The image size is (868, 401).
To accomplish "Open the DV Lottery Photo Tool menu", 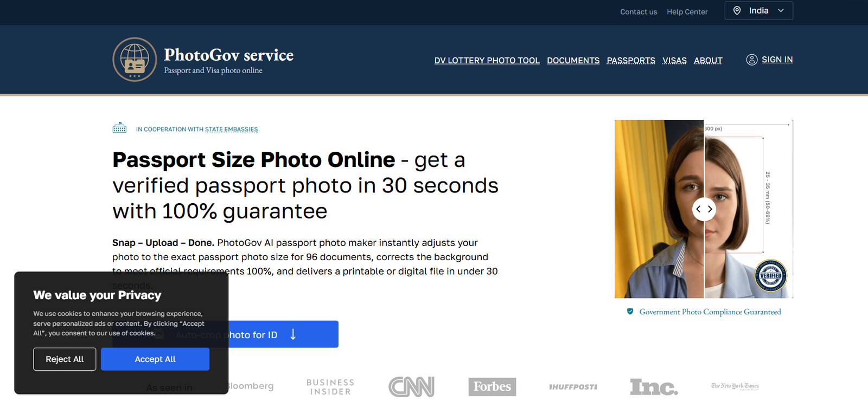I will coord(487,60).
